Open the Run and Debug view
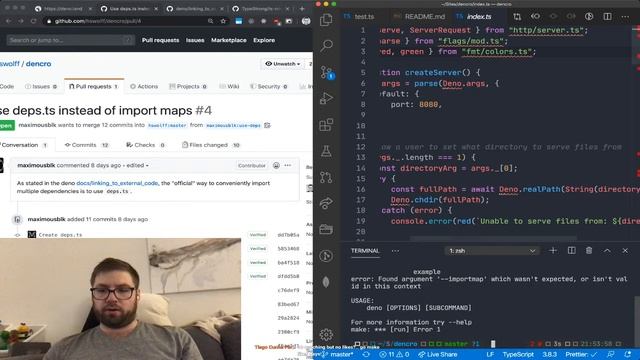The width and height of the screenshot is (640, 360). point(326,98)
